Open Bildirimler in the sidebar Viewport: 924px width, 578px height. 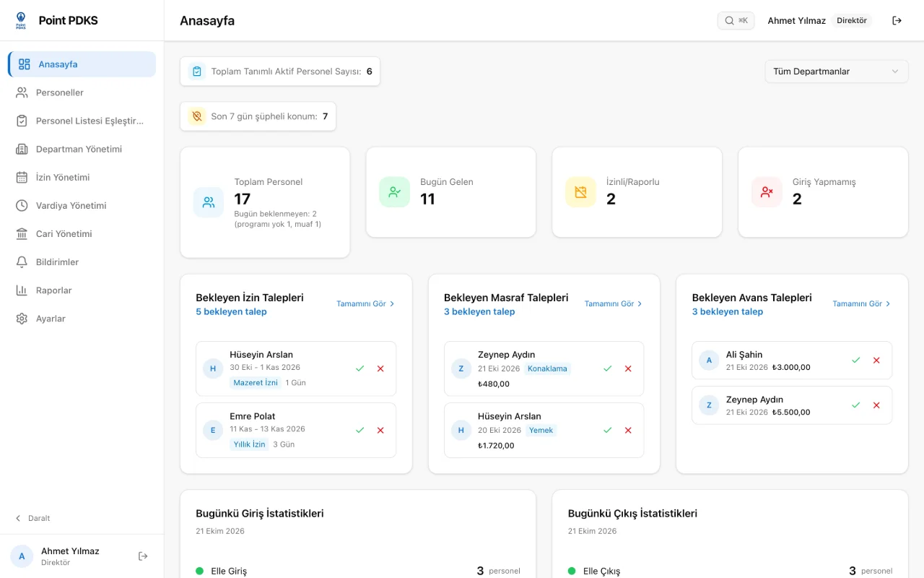click(82, 262)
